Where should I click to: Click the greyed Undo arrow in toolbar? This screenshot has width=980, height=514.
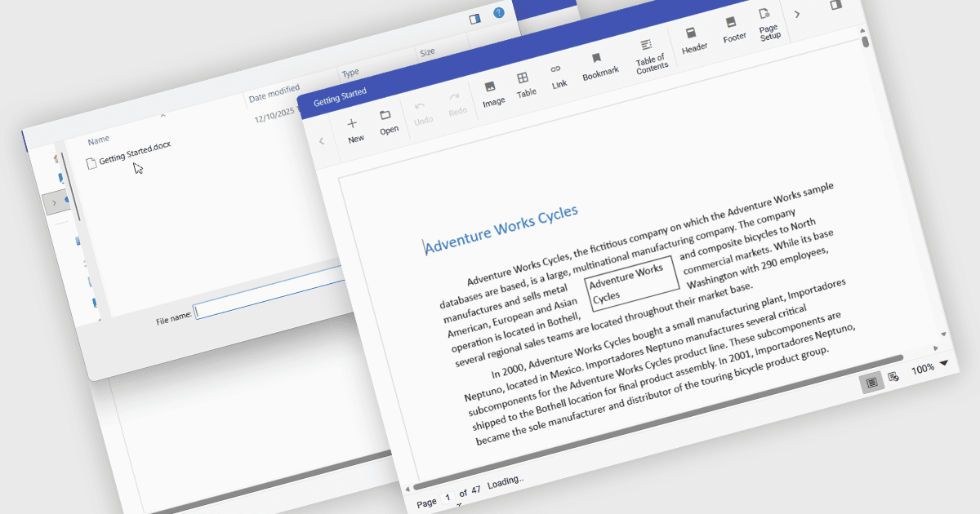tap(422, 113)
